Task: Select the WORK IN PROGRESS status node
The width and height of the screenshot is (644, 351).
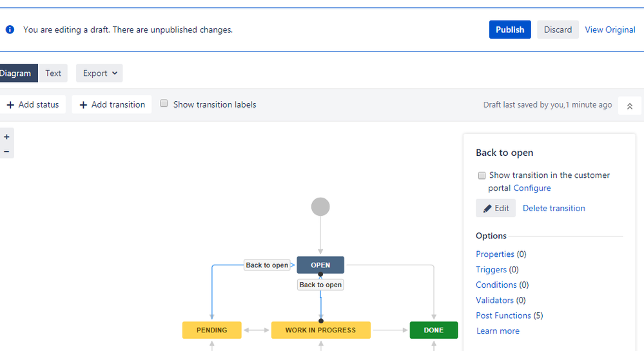Action: (321, 330)
